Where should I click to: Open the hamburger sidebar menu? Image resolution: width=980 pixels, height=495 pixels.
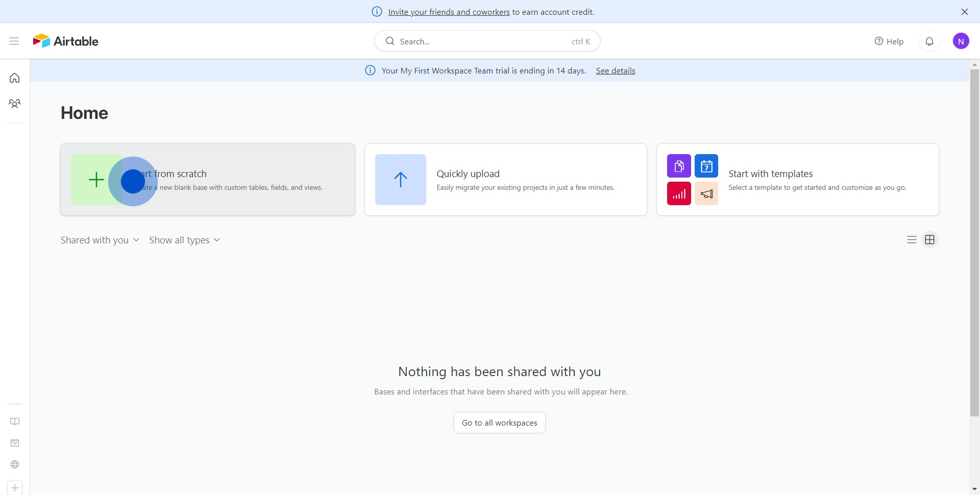click(14, 41)
